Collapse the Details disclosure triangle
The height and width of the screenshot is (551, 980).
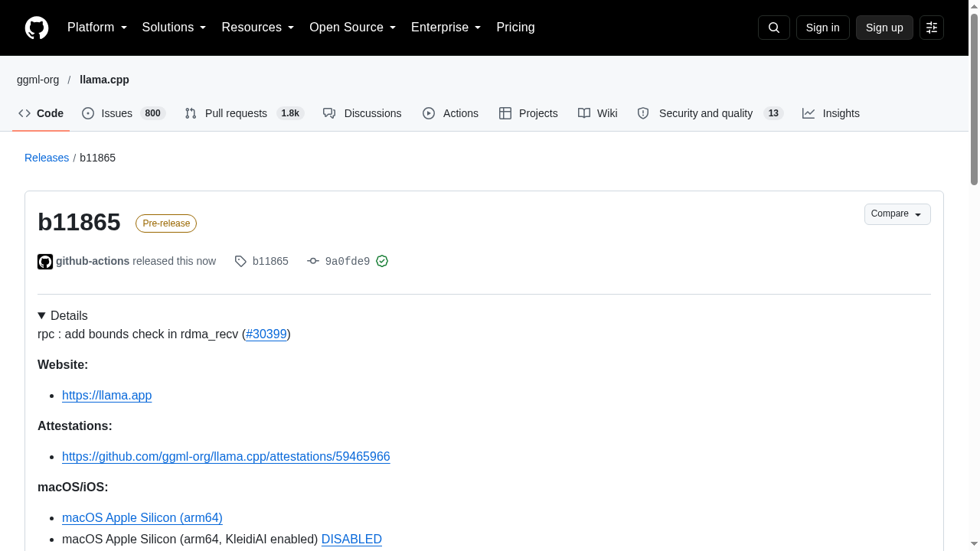tap(41, 316)
